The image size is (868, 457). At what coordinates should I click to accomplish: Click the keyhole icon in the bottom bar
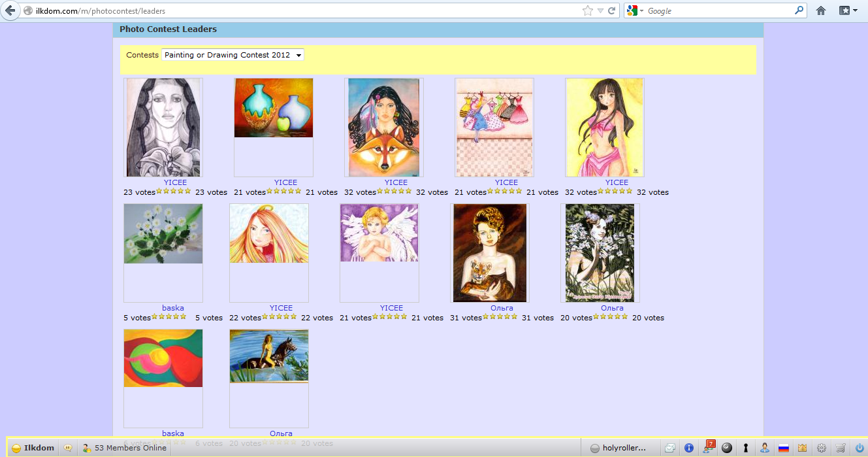[x=745, y=448]
